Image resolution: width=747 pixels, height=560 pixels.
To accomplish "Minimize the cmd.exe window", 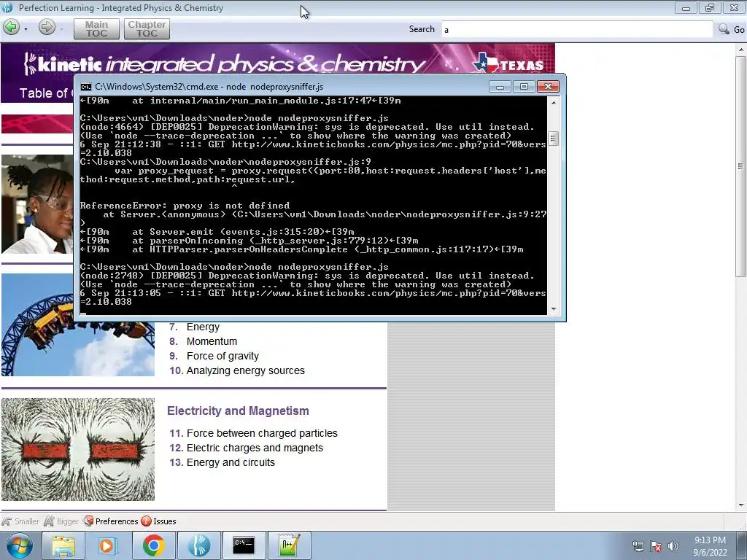I will 500,87.
